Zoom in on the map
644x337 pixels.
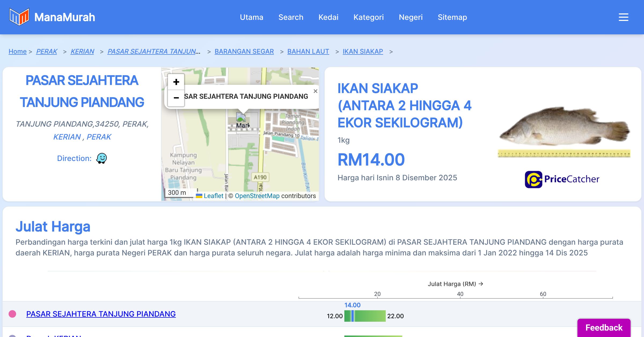pos(176,82)
